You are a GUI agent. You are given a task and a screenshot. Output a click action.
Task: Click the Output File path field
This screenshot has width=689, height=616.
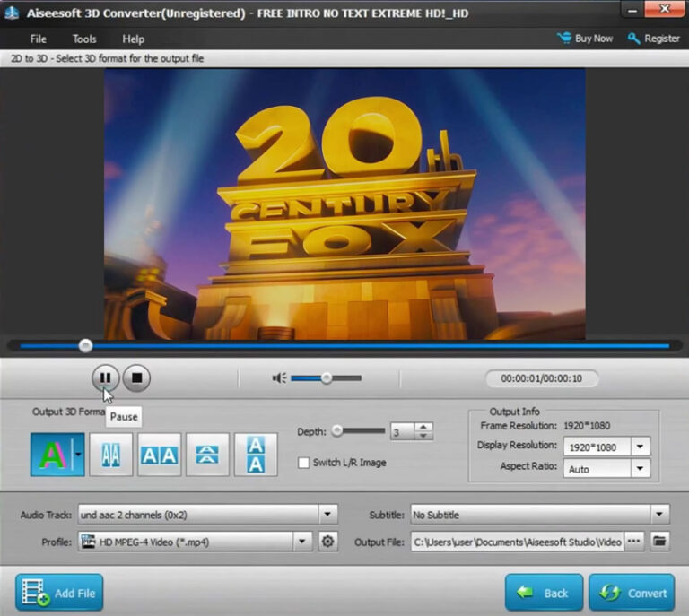point(517,542)
